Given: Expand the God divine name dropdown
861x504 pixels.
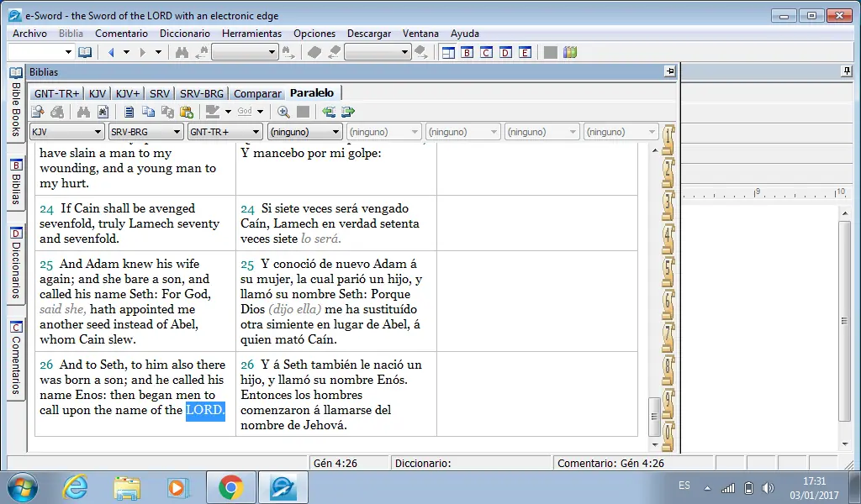Looking at the screenshot, I should coord(261,112).
